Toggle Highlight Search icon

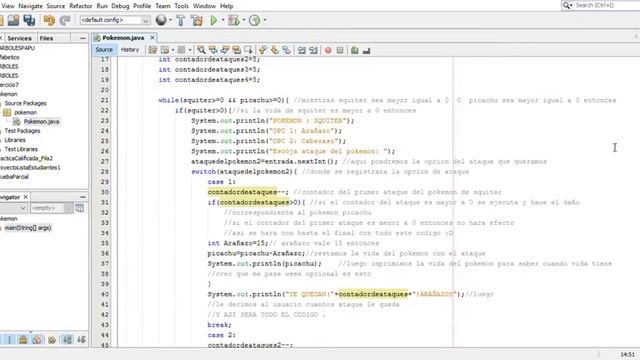tap(237, 50)
